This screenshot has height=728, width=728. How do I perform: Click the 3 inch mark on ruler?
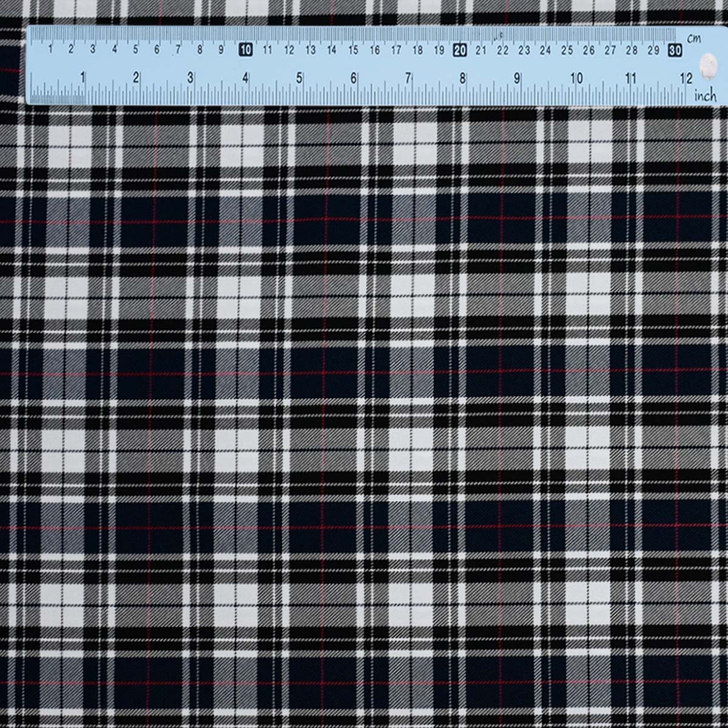point(190,78)
